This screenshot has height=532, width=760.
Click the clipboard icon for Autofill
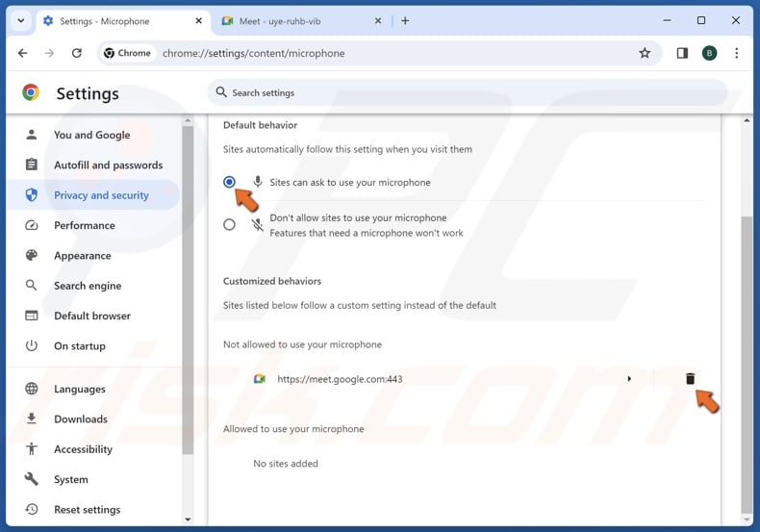tap(32, 165)
